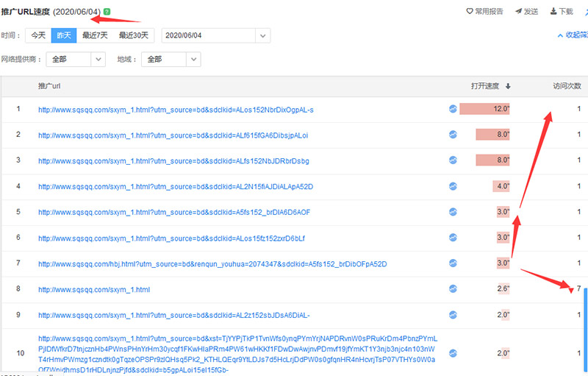
Task: Click the blue trend icon in row 1
Action: (x=453, y=110)
